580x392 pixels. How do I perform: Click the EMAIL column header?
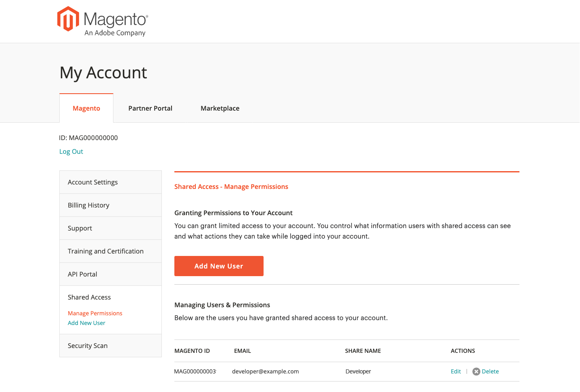(x=243, y=351)
